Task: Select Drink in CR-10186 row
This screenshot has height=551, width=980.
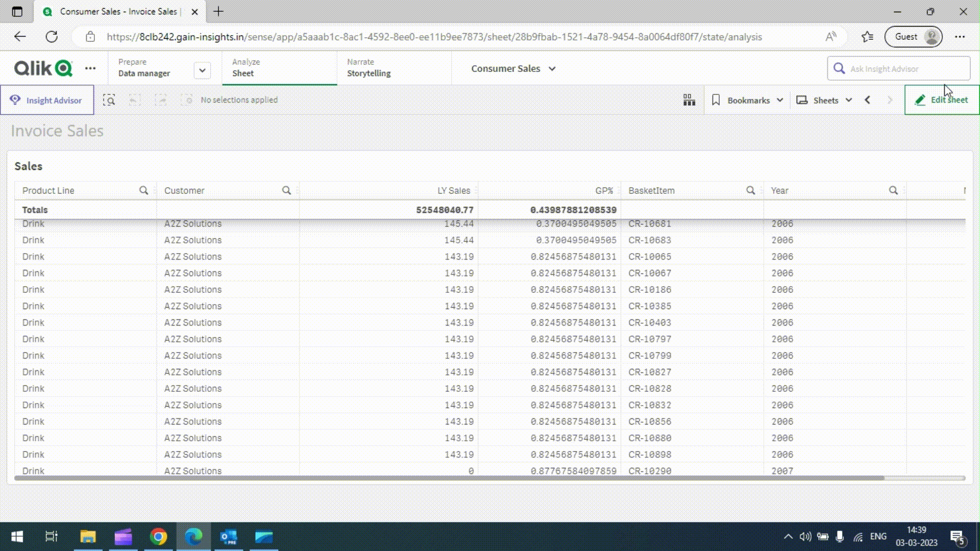Action: (x=33, y=290)
